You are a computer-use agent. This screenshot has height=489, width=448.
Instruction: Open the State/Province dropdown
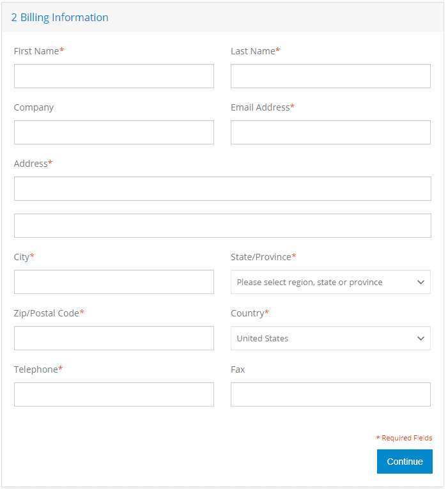[330, 282]
